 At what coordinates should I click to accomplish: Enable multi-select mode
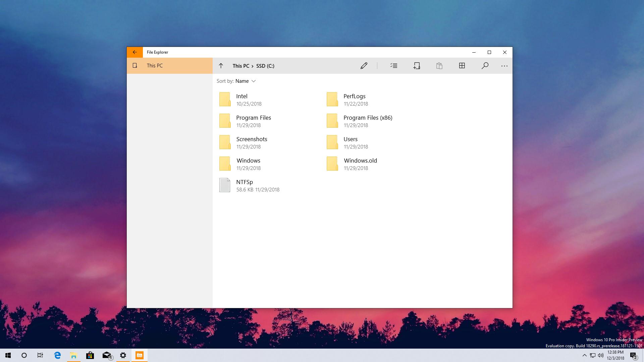pos(393,66)
